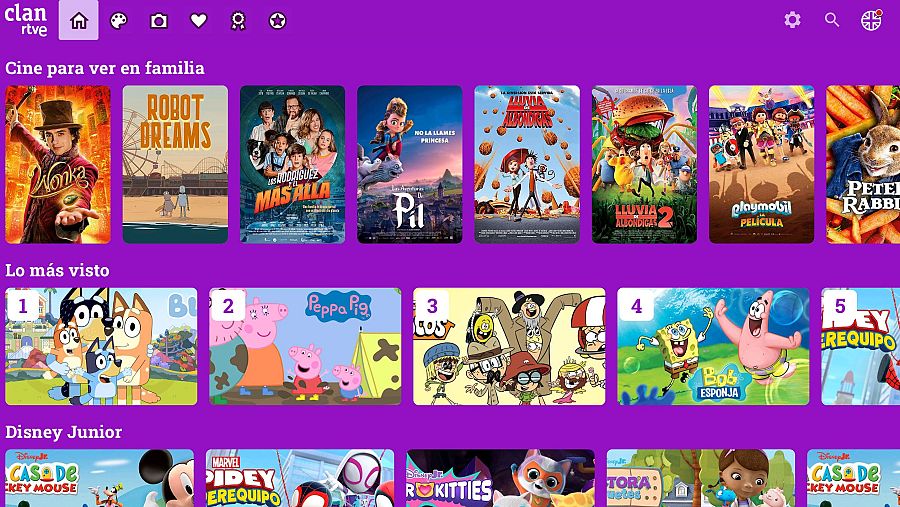Open the Wonka movie poster

pos(58,164)
